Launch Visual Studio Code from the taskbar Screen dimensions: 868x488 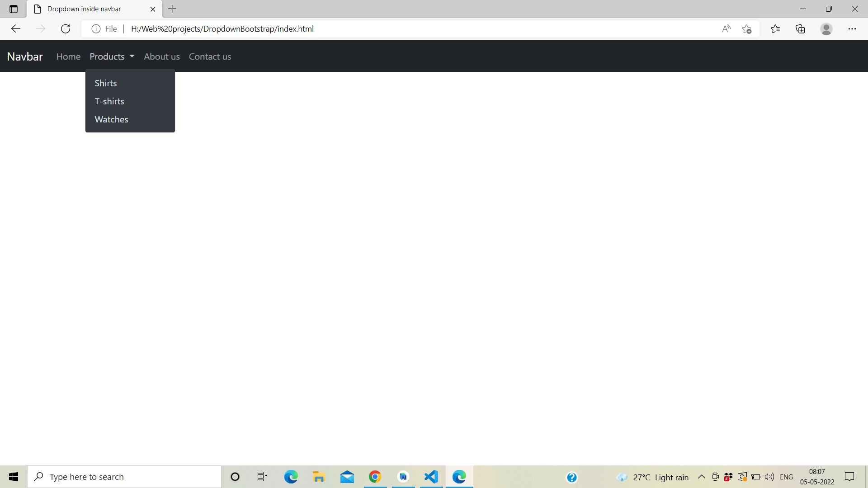(x=431, y=477)
